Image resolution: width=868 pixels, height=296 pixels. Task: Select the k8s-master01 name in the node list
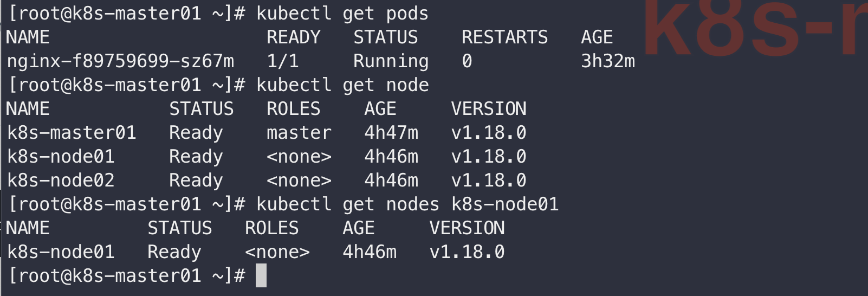[x=72, y=133]
